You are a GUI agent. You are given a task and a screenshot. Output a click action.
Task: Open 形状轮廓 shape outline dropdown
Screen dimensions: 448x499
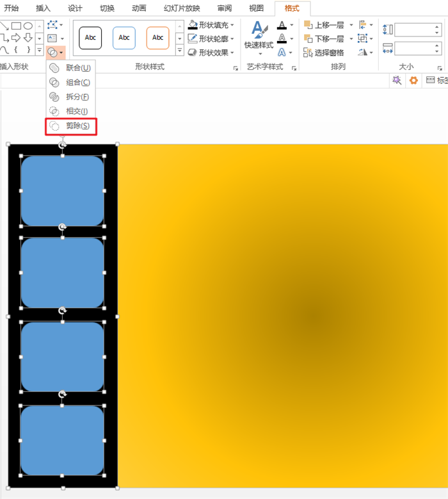pyautogui.click(x=211, y=38)
